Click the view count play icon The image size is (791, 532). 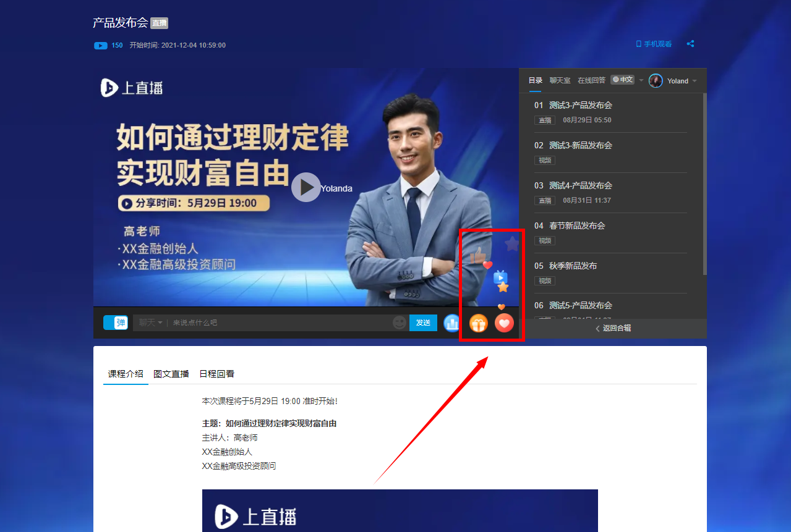pyautogui.click(x=101, y=45)
